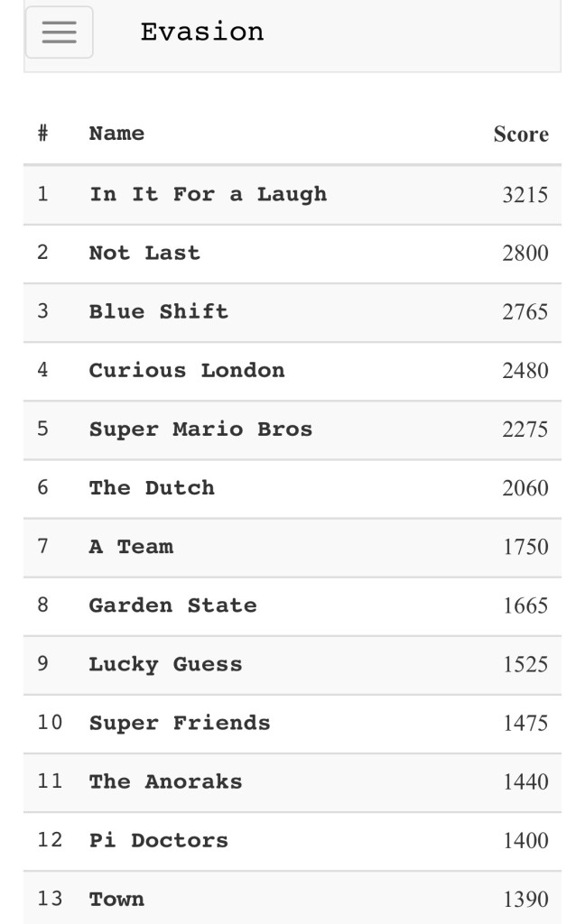Open The Dutch team row
585x924 pixels.
pyautogui.click(x=152, y=488)
